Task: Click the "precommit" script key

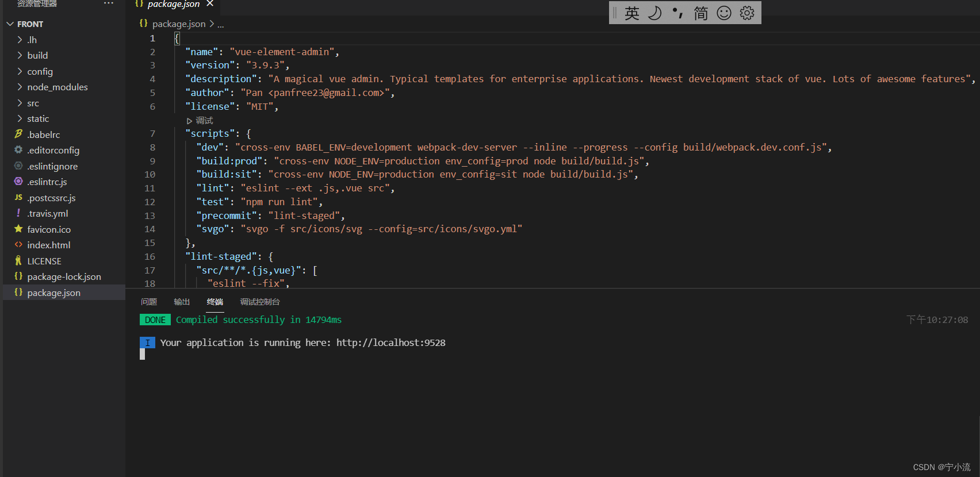Action: tap(227, 216)
